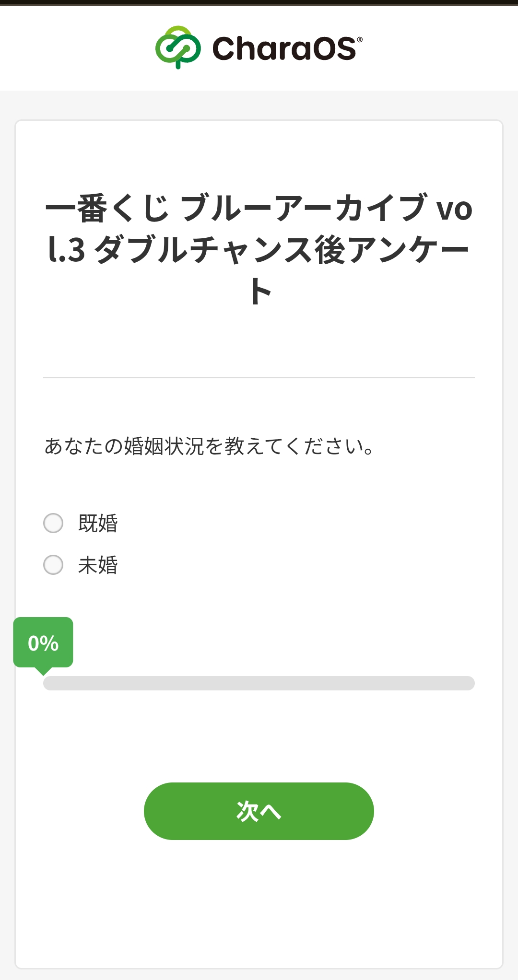Click the dark bar at the page top
This screenshot has width=518, height=980.
pyautogui.click(x=259, y=2)
